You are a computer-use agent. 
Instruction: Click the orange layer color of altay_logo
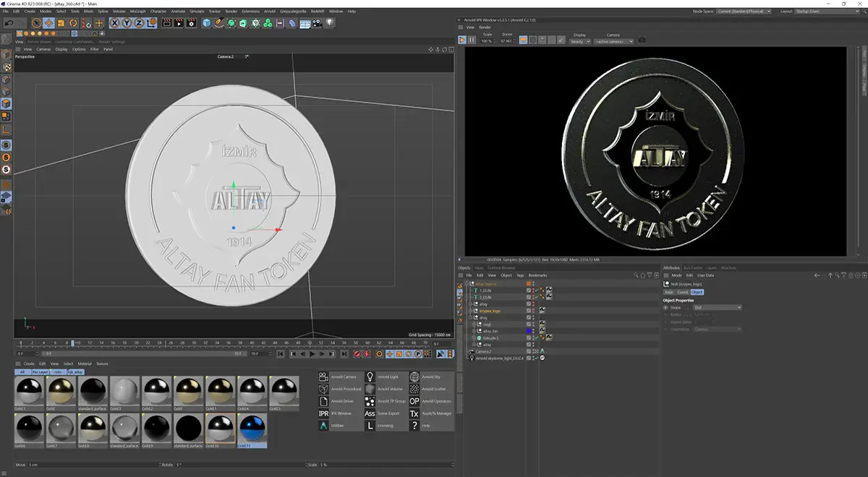coord(529,283)
